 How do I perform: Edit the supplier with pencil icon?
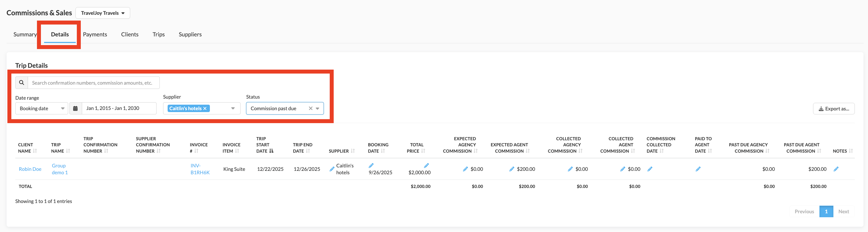pos(332,169)
